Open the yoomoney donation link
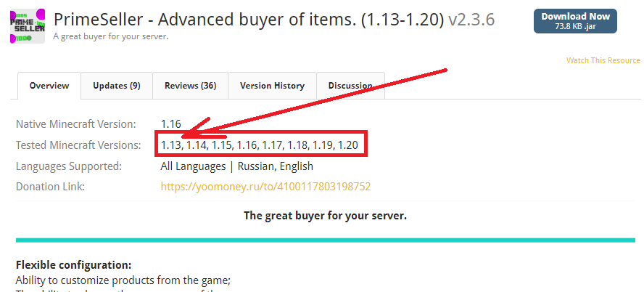 pyautogui.click(x=265, y=187)
